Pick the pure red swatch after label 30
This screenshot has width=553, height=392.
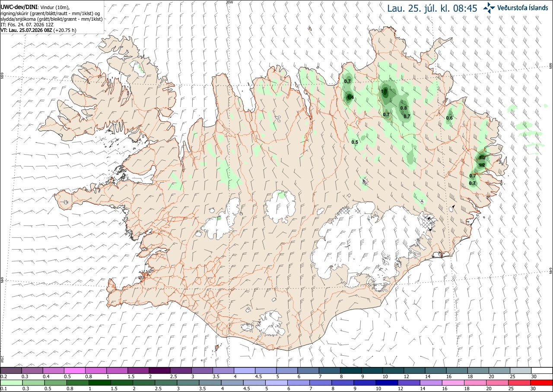point(542,383)
